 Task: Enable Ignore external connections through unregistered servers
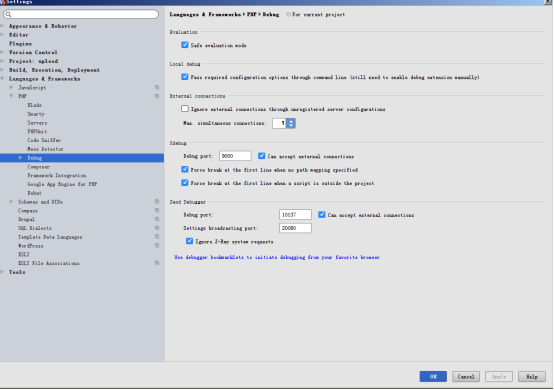point(185,109)
